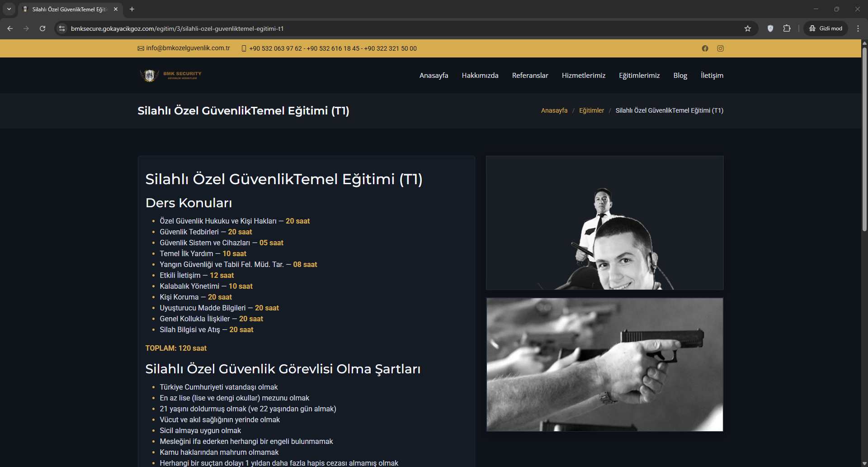Open the Eğitimlerimiz menu item
Image resolution: width=868 pixels, height=467 pixels.
pyautogui.click(x=639, y=76)
